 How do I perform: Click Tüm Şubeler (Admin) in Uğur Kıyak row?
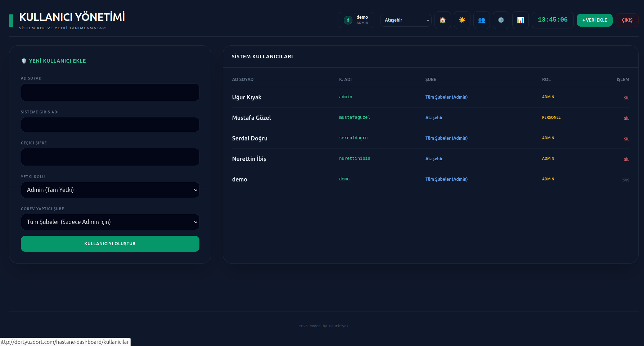tap(446, 97)
